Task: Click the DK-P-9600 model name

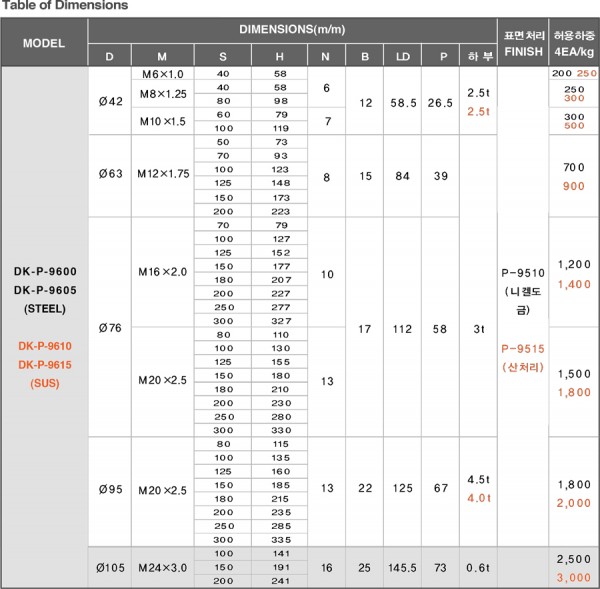Action: (44, 272)
